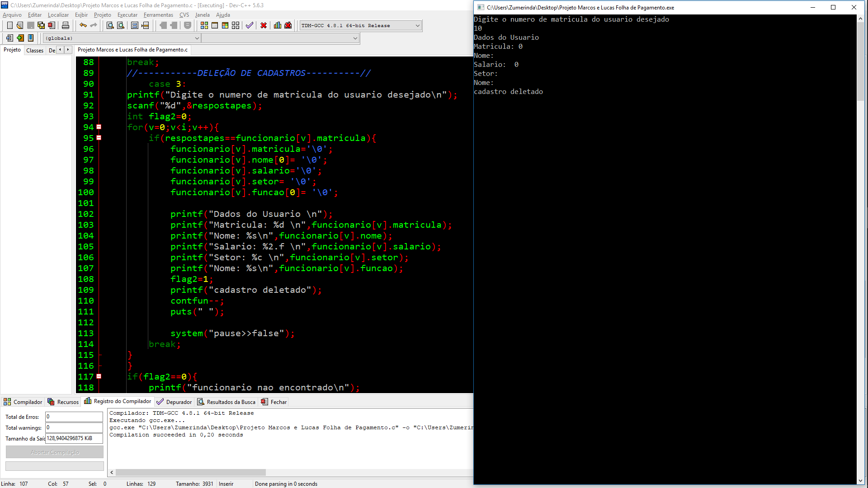Collapse the if block at line 117

(99, 376)
